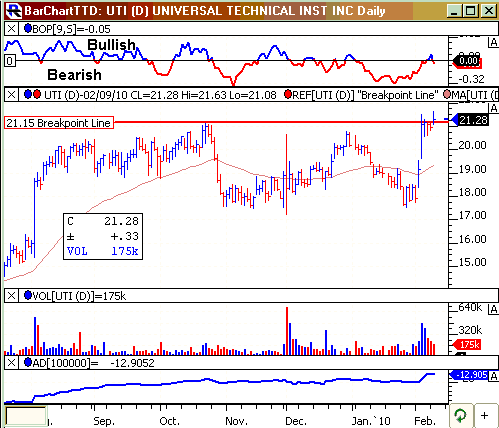Click the VOL[UTI (D)]=175k header text
499x428 pixels.
[79, 296]
